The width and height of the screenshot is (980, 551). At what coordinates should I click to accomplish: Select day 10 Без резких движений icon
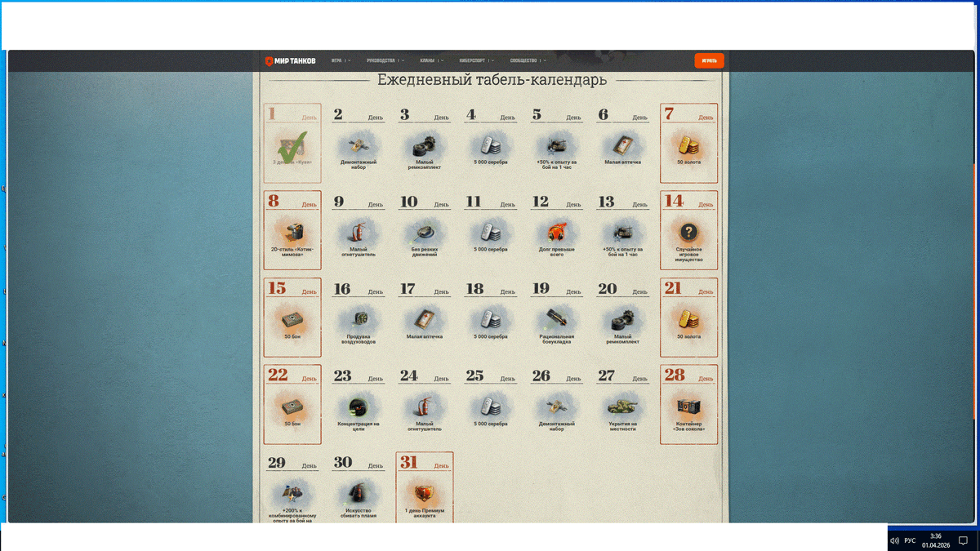click(425, 232)
